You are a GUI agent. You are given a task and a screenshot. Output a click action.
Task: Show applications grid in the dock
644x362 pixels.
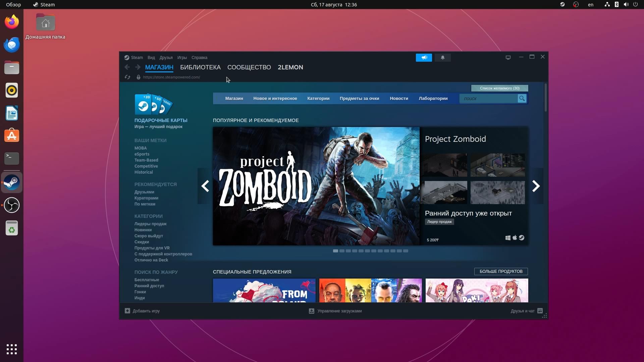[12, 349]
